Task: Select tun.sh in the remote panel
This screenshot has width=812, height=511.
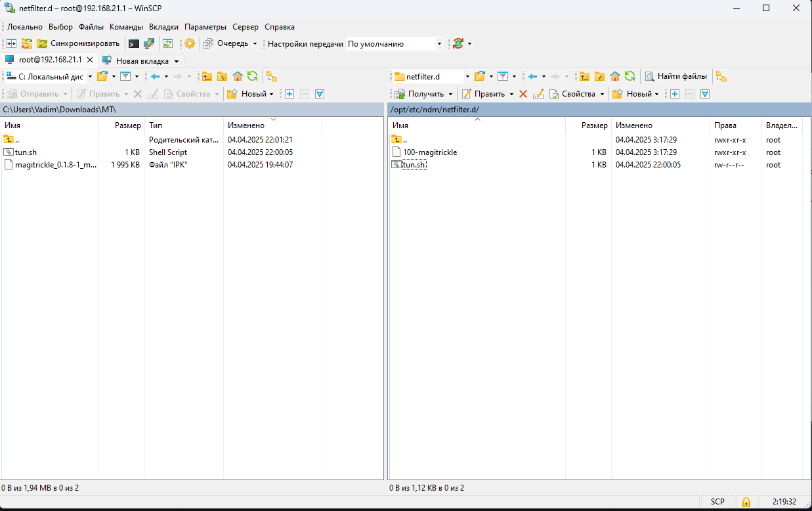Action: coord(414,165)
